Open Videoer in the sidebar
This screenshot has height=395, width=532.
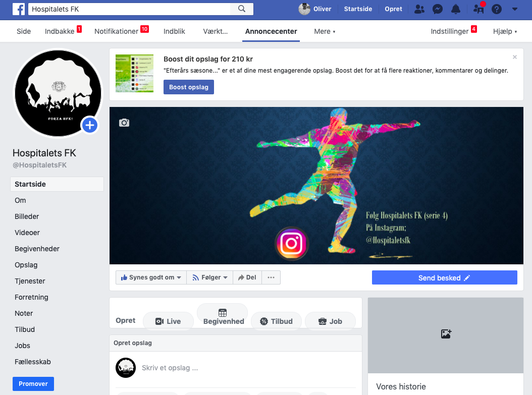click(x=27, y=233)
